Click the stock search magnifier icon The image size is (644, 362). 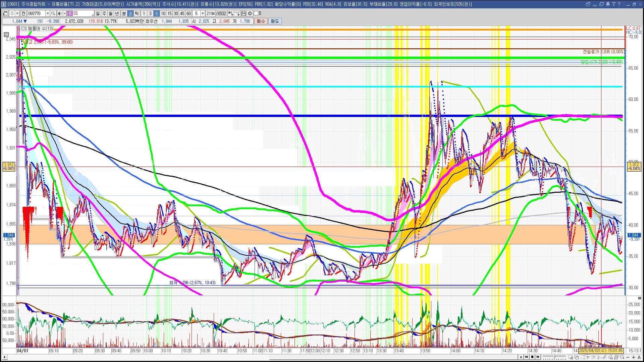(x=53, y=13)
